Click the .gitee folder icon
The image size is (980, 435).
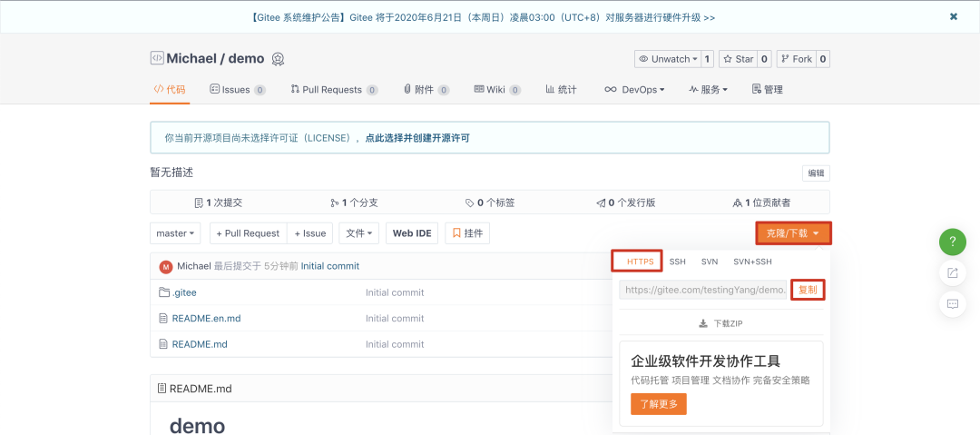point(164,292)
